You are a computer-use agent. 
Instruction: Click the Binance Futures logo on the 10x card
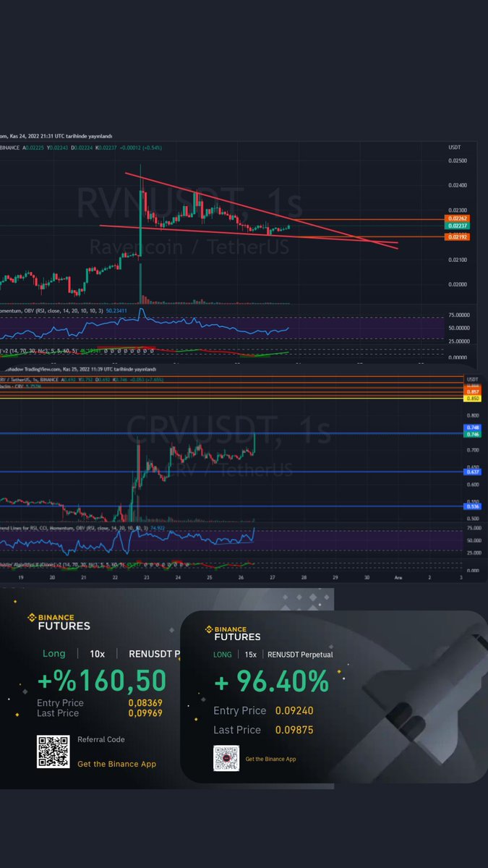tap(59, 621)
